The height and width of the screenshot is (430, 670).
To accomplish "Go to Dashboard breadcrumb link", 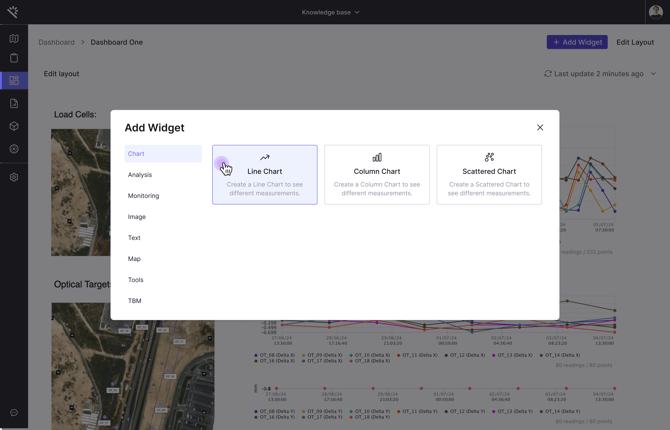I will point(56,42).
